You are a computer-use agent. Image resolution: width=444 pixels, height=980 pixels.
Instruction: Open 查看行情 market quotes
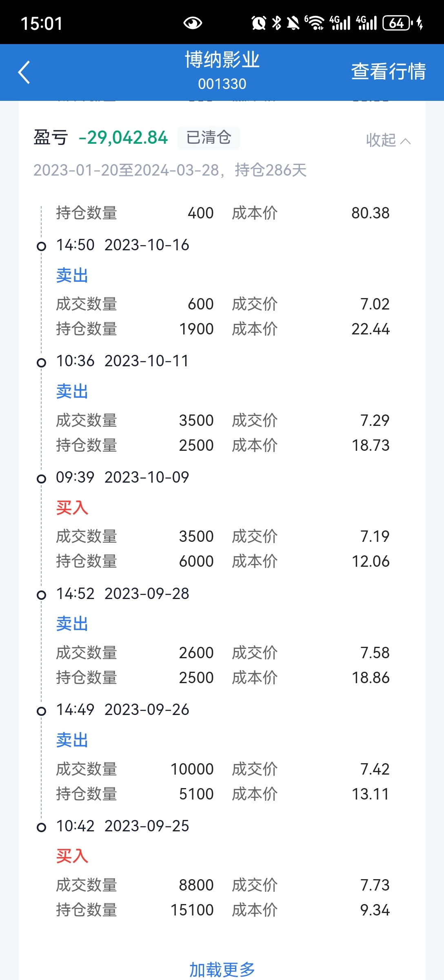[x=388, y=71]
